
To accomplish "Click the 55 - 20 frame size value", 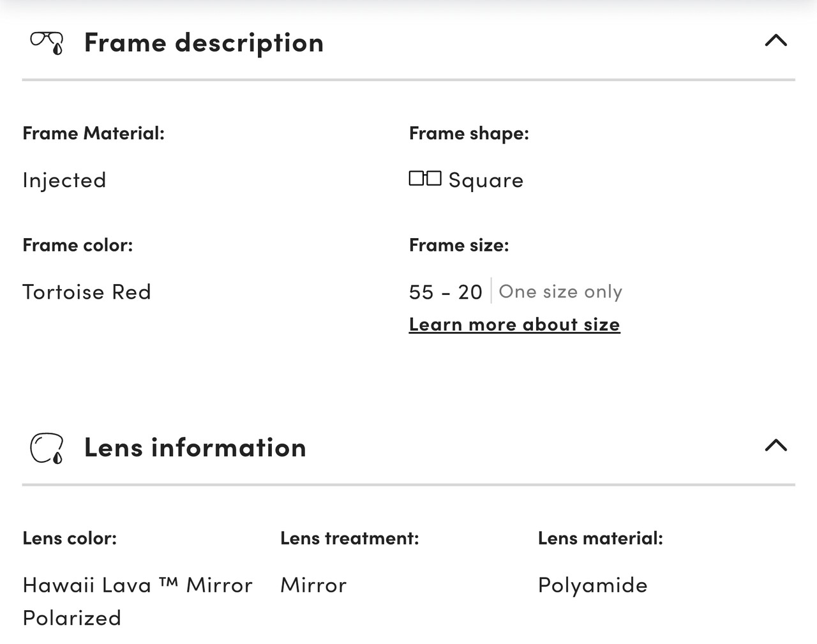I will coord(446,292).
